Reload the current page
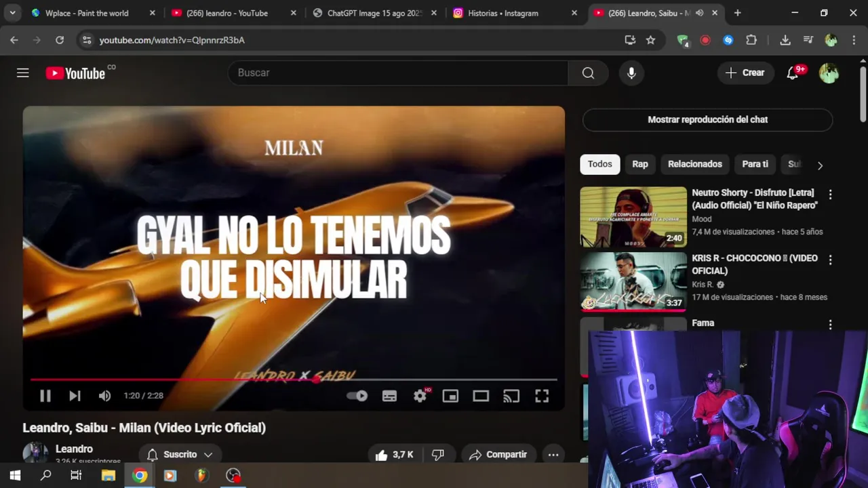The height and width of the screenshot is (488, 868). (60, 40)
